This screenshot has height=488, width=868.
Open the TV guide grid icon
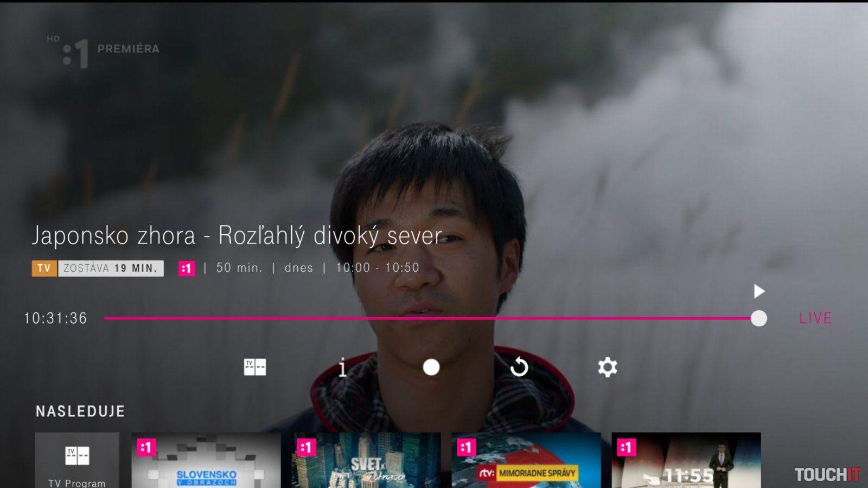(x=255, y=367)
